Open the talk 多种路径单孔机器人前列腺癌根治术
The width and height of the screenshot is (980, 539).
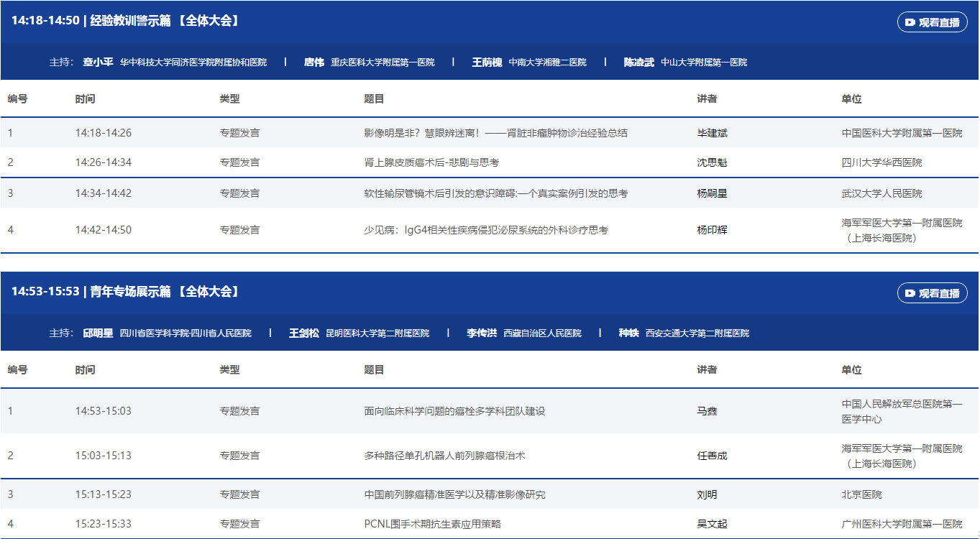pos(444,456)
